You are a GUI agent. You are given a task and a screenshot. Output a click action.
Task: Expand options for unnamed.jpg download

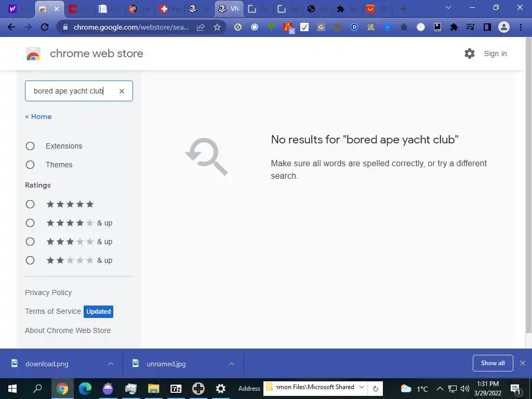point(232,364)
